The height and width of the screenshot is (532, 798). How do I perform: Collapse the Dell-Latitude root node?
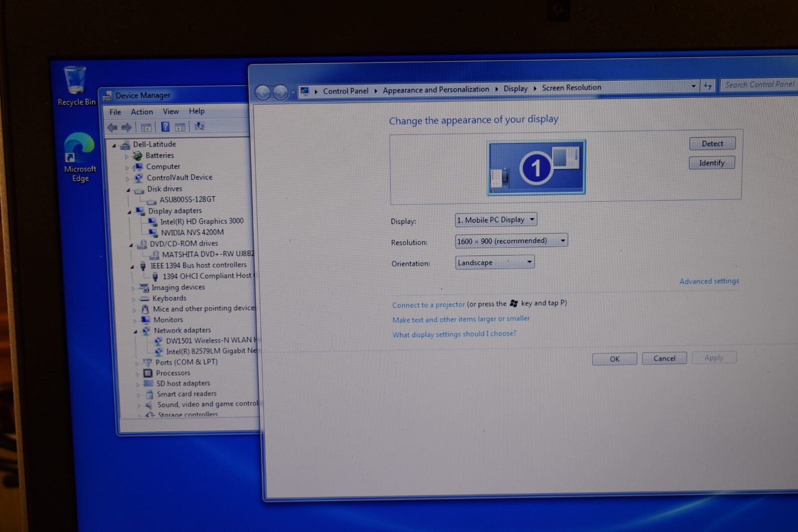[x=114, y=146]
